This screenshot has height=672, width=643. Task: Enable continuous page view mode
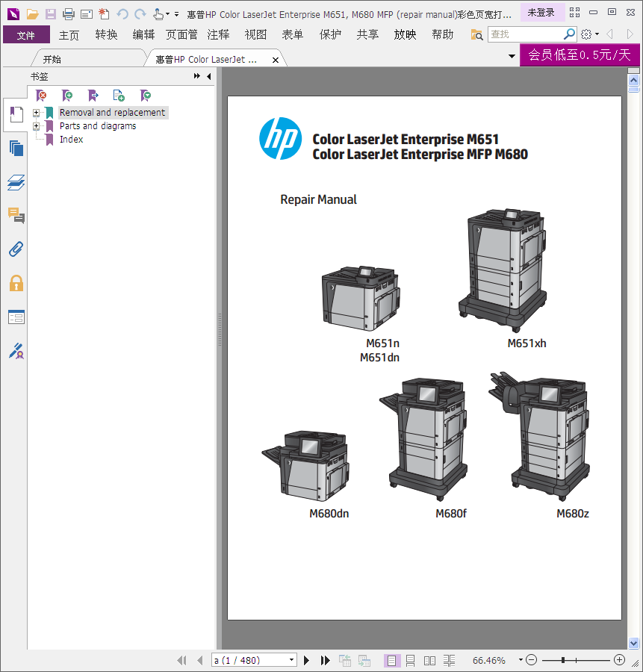click(x=410, y=661)
